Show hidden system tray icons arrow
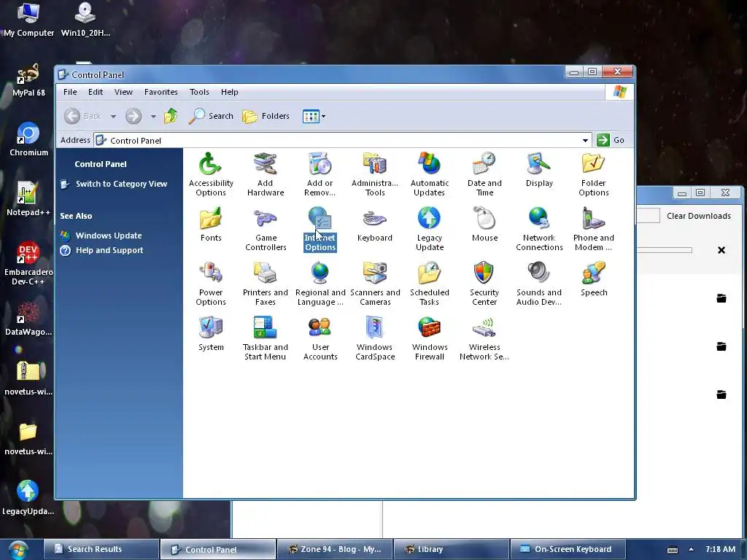 691,549
